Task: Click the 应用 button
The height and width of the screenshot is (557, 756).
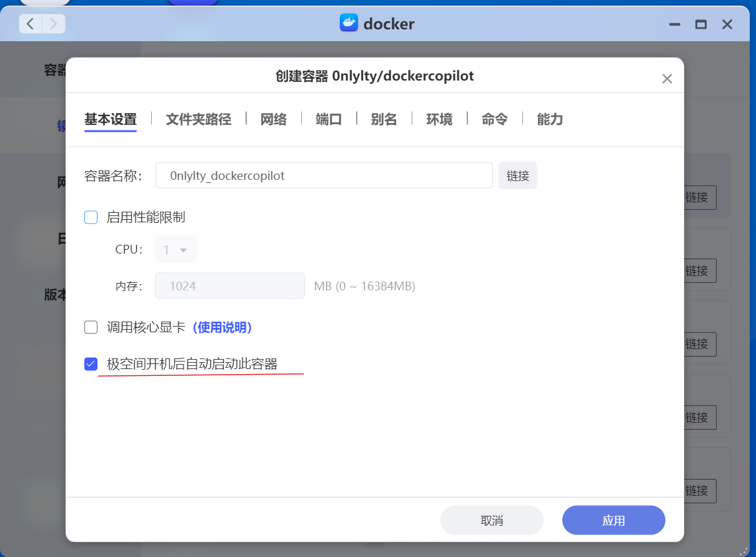Action: coord(613,520)
